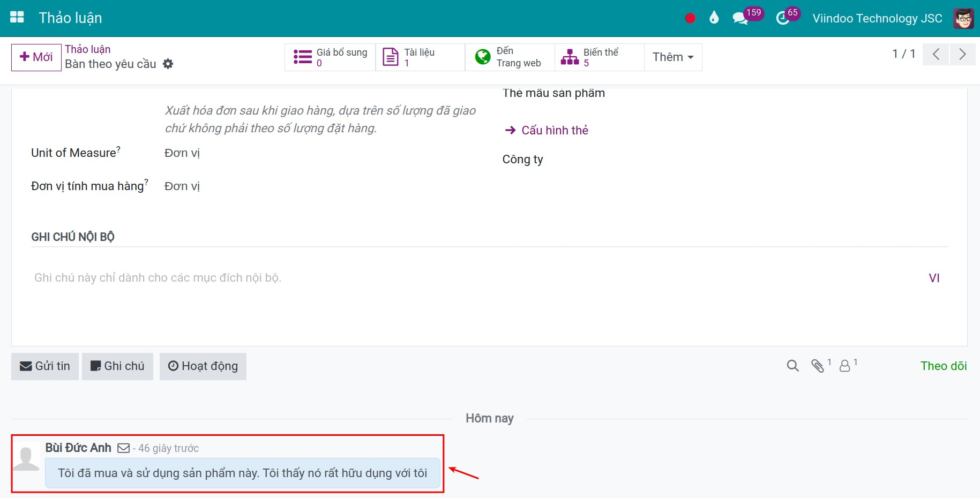Viewport: 980px width, 498px height.
Task: Click Theo dõi follow button
Action: point(944,366)
